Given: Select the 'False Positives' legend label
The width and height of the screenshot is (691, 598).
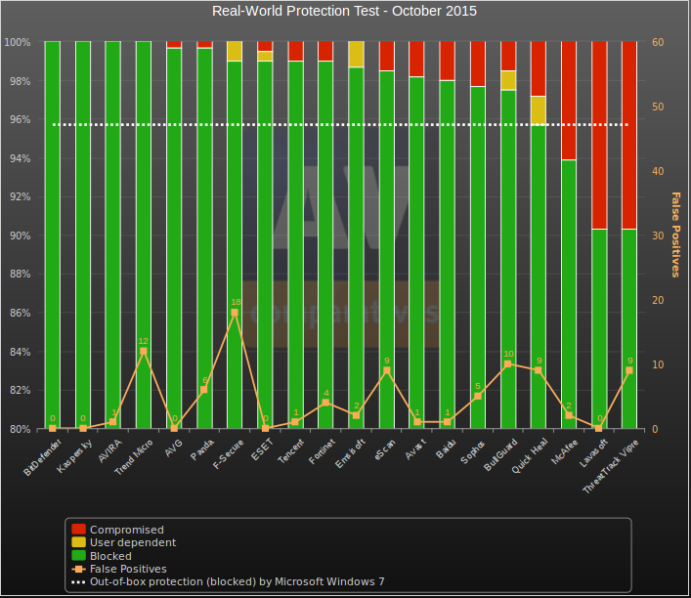Looking at the screenshot, I should pos(128,569).
